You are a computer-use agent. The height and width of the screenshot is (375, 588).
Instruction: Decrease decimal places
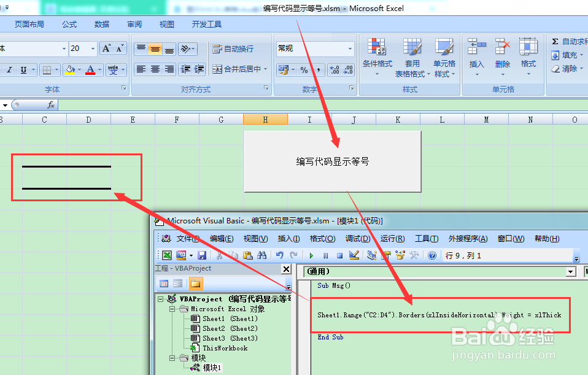[348, 70]
